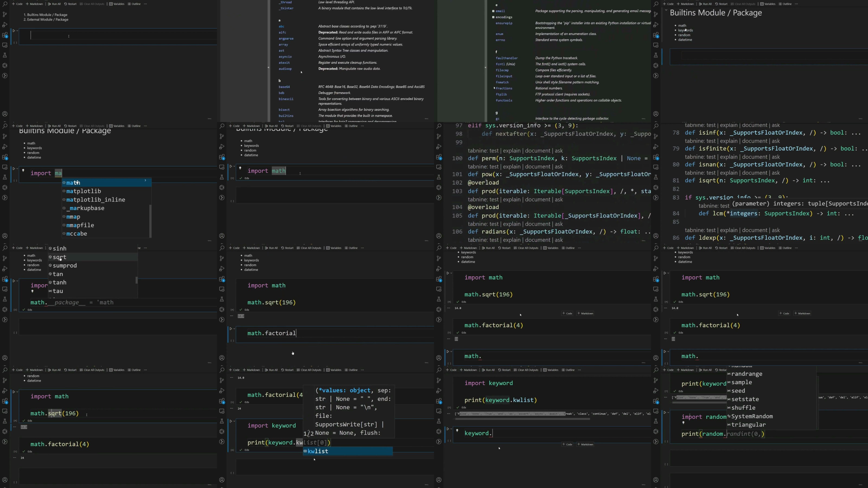The width and height of the screenshot is (868, 488).
Task: Click inside the empty cell under the numbered module list
Action: click(118, 36)
